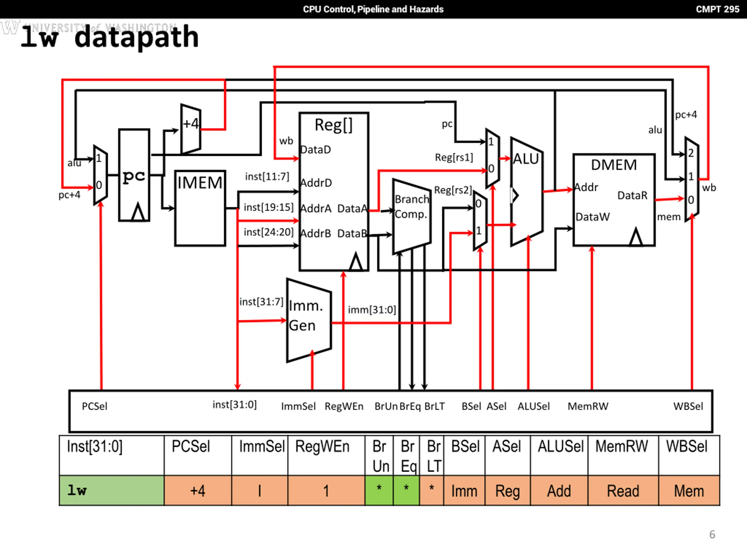Screen dimensions: 747x560
Task: Click the 'Mem' WBSel table value
Action: pyautogui.click(x=689, y=491)
